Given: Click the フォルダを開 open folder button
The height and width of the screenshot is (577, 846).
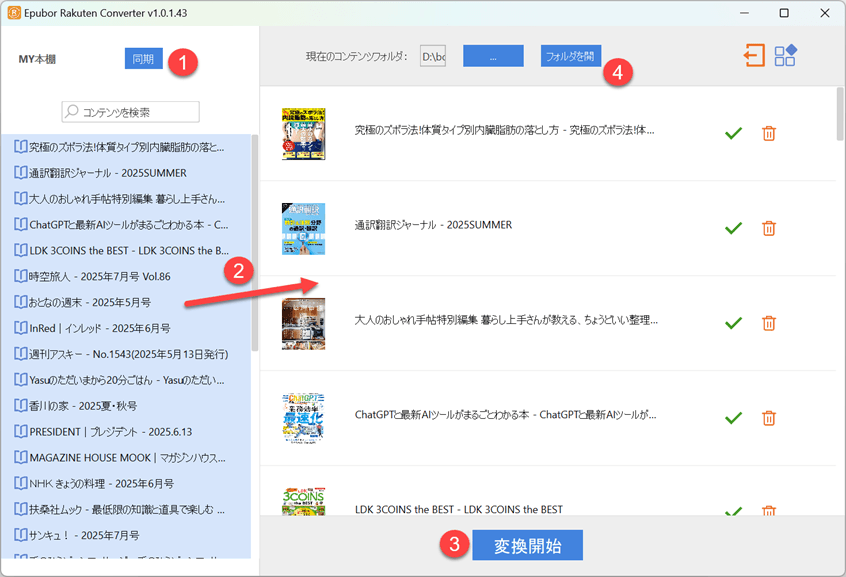Looking at the screenshot, I should [570, 56].
